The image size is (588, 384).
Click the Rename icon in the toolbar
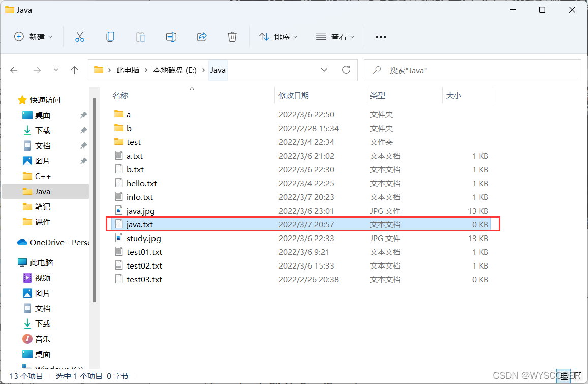pyautogui.click(x=171, y=36)
